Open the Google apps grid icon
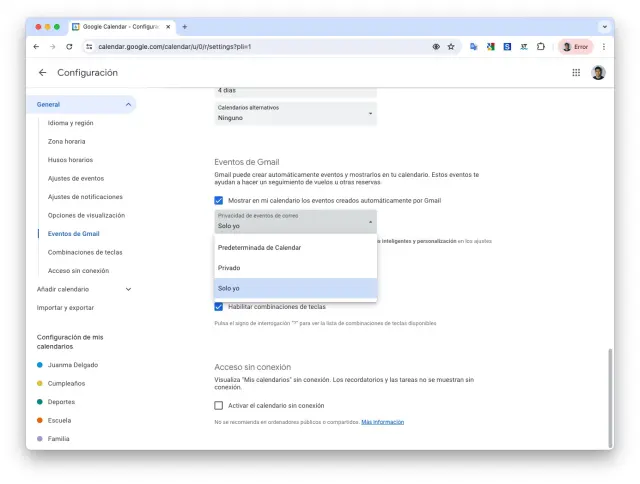The image size is (640, 484). click(x=576, y=73)
